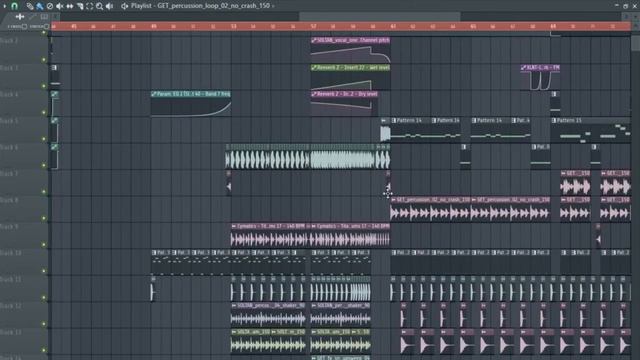Click the speaker icon before Playlist title
The width and height of the screenshot is (640, 360).
point(124,6)
